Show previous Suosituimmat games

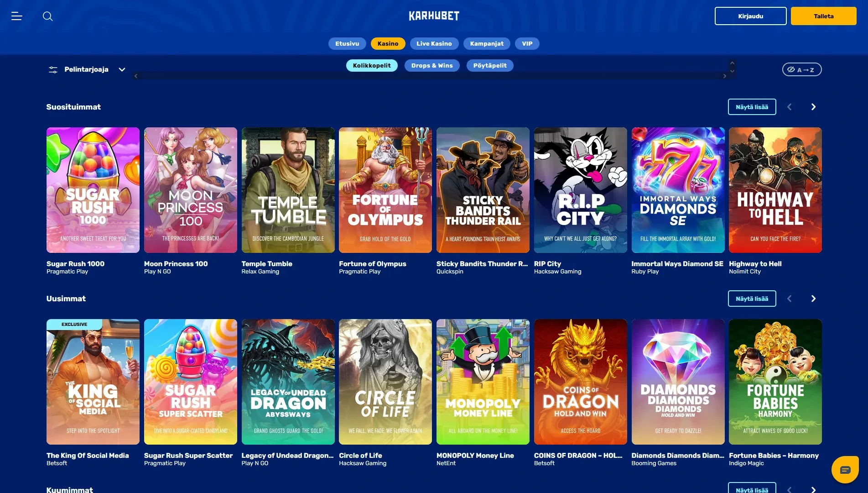(x=790, y=107)
